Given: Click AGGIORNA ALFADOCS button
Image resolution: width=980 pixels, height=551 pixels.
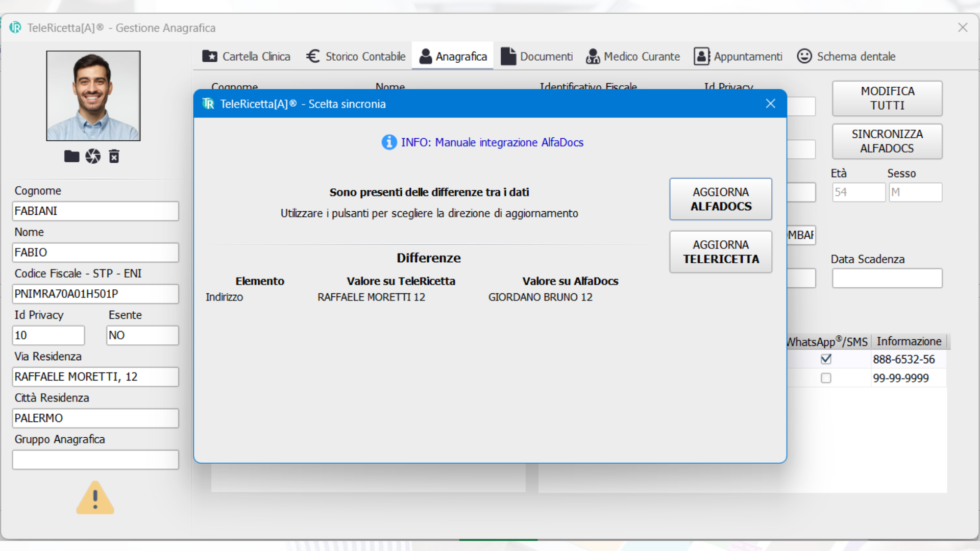Looking at the screenshot, I should pos(720,198).
